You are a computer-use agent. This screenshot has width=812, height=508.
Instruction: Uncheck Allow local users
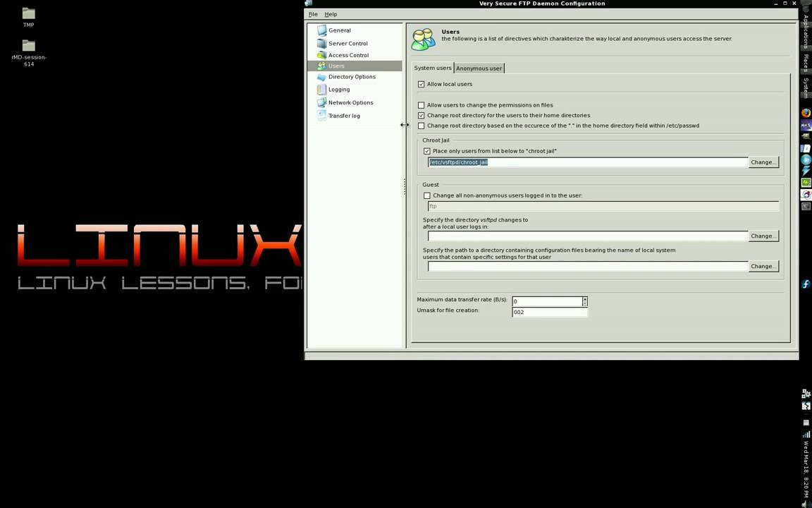click(x=421, y=84)
